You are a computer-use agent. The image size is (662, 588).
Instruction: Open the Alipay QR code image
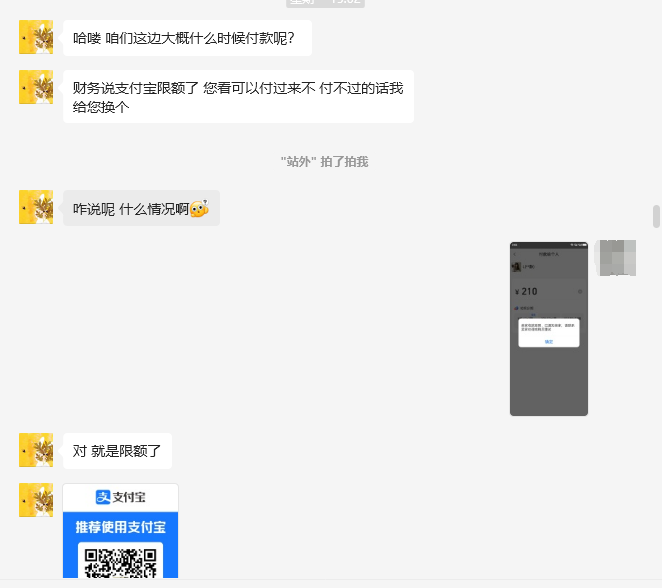pos(120,531)
